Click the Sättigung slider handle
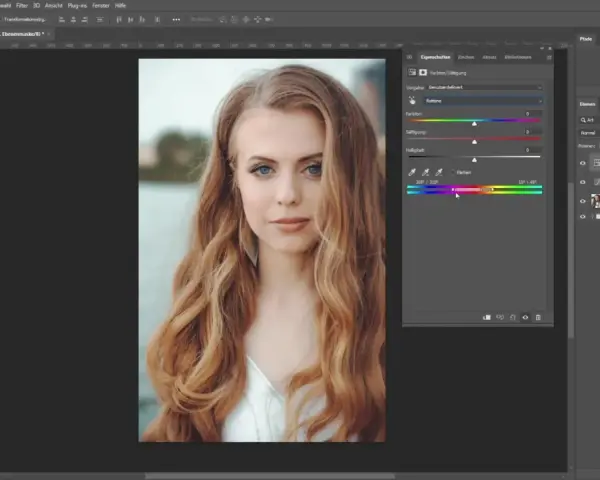The height and width of the screenshot is (480, 600). click(474, 142)
